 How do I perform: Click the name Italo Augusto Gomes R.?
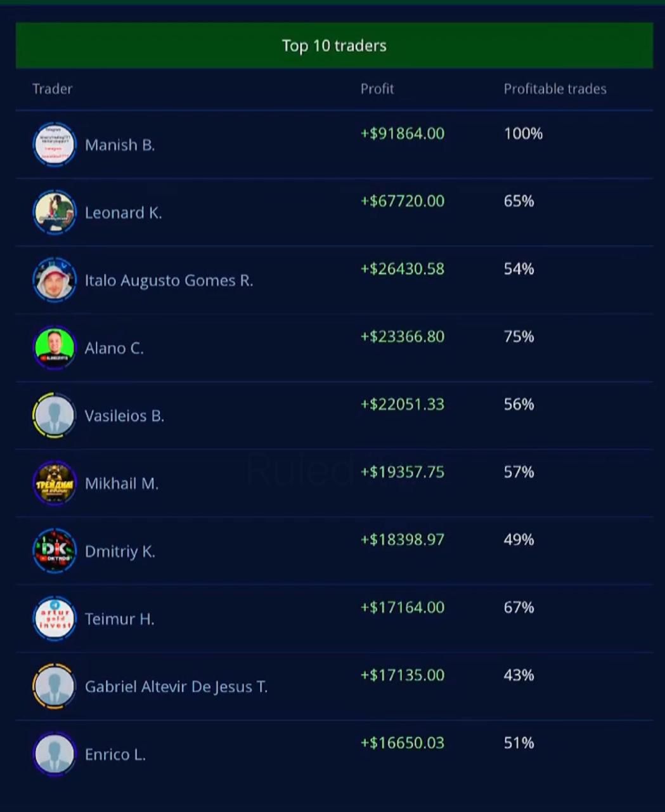tap(169, 280)
